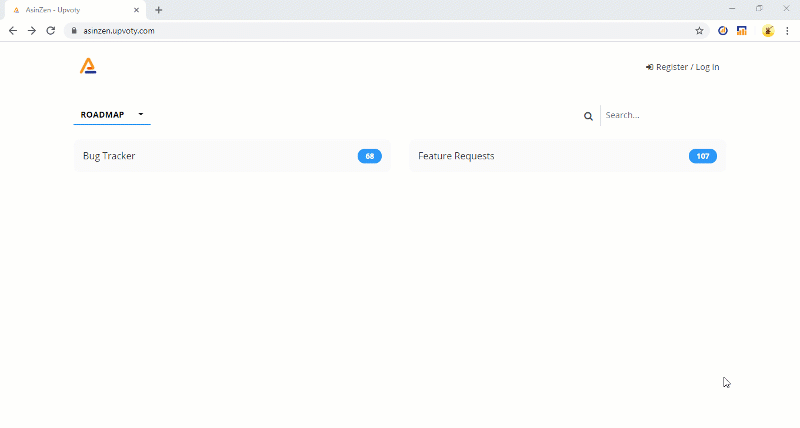Image resolution: width=800 pixels, height=428 pixels.
Task: Open the Feature Requests board
Action: [567, 156]
